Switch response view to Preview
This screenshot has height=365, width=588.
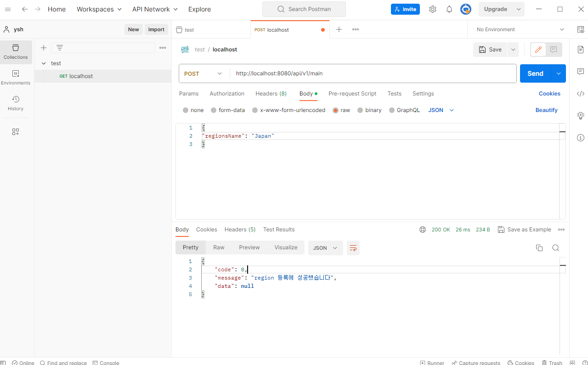click(249, 247)
